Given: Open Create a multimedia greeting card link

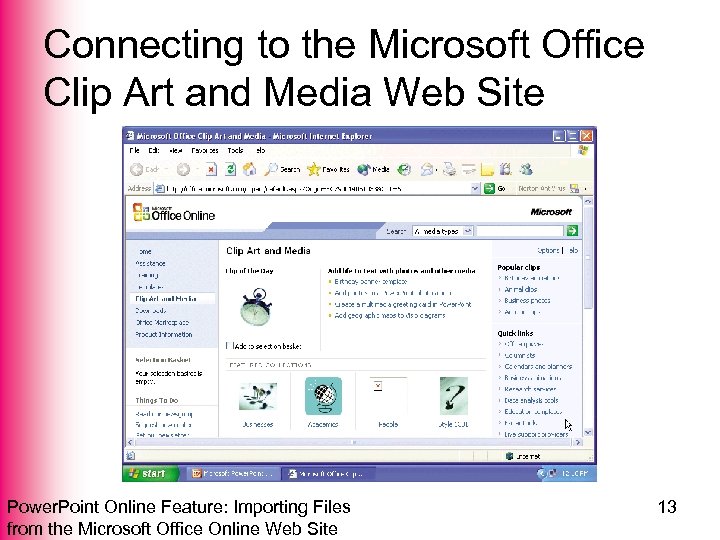Looking at the screenshot, I should (x=403, y=304).
